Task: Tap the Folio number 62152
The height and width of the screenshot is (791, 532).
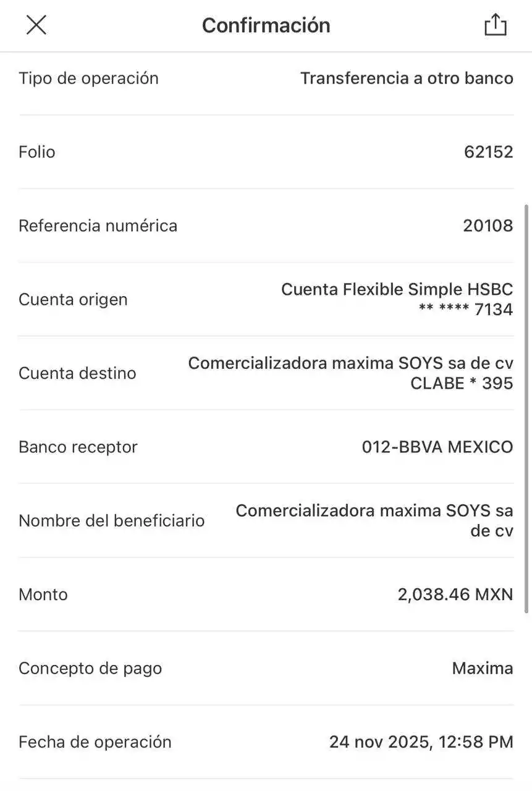Action: coord(488,152)
